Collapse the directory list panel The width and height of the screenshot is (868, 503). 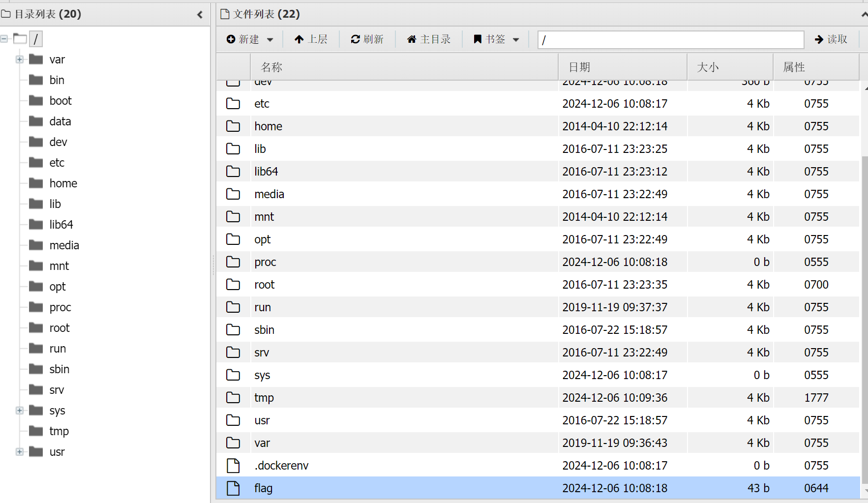coord(200,14)
